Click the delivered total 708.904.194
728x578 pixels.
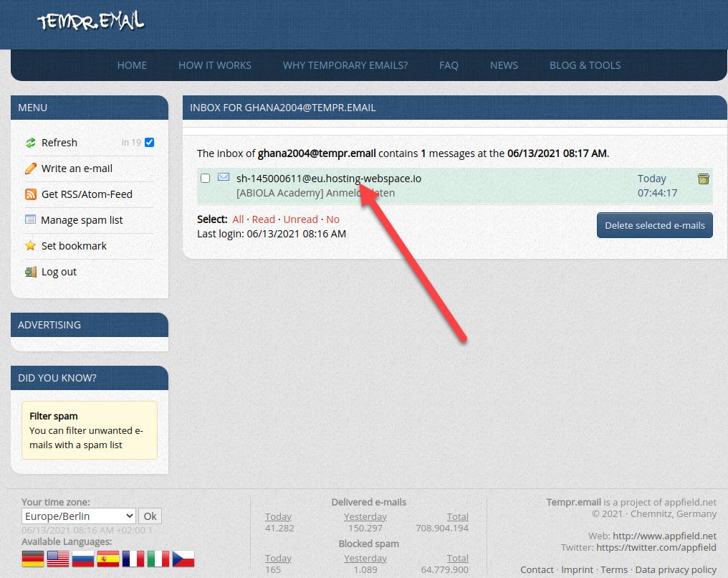pyautogui.click(x=442, y=529)
